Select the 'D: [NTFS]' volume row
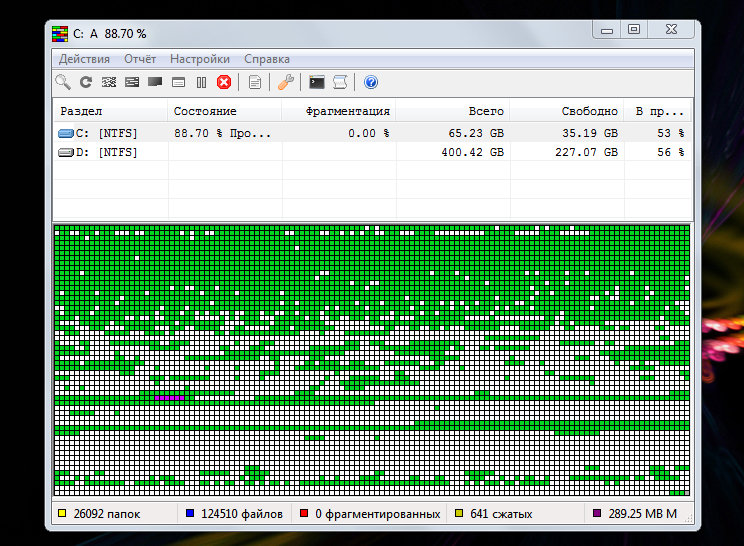 [x=372, y=152]
